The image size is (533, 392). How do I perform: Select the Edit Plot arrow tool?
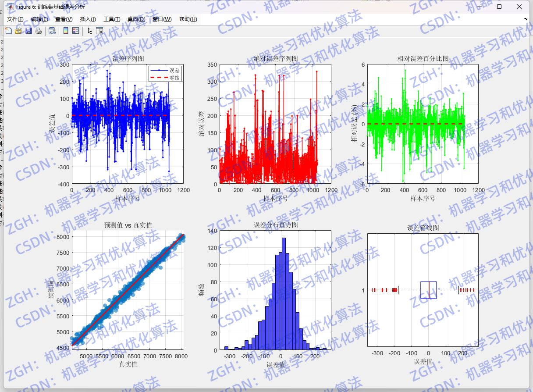point(90,31)
